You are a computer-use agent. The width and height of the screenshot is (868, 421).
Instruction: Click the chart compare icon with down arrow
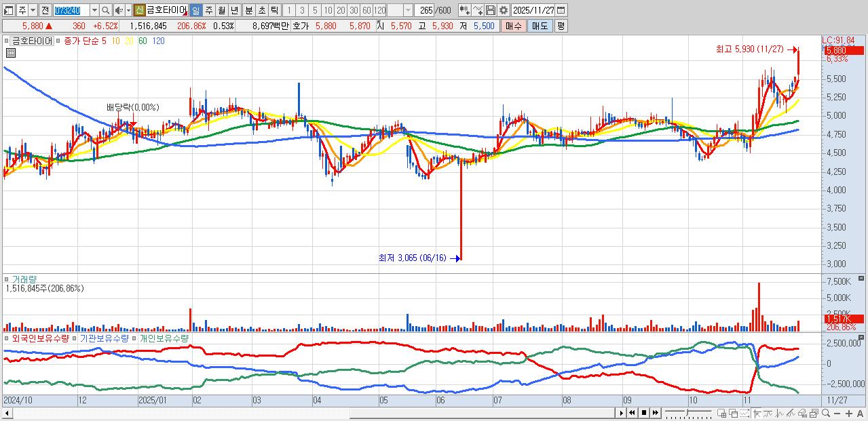coord(464,10)
